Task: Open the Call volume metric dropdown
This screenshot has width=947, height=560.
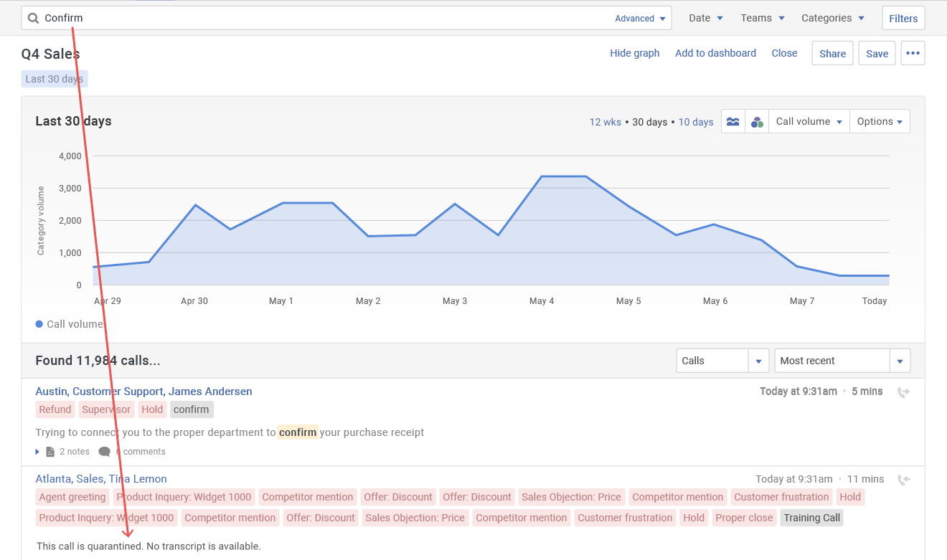Action: [809, 121]
